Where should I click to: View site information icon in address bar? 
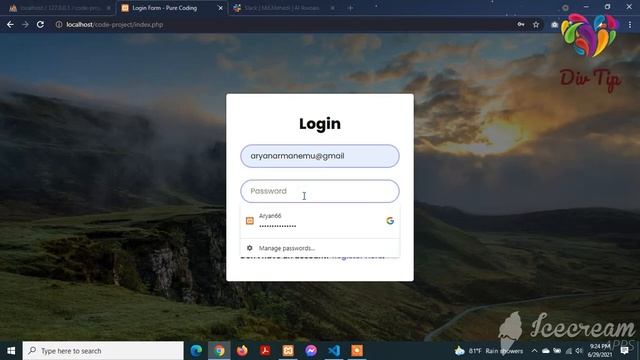tap(59, 24)
